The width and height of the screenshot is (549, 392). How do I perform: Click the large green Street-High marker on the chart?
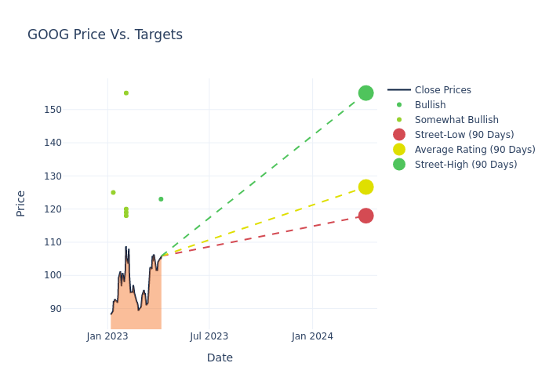point(365,93)
